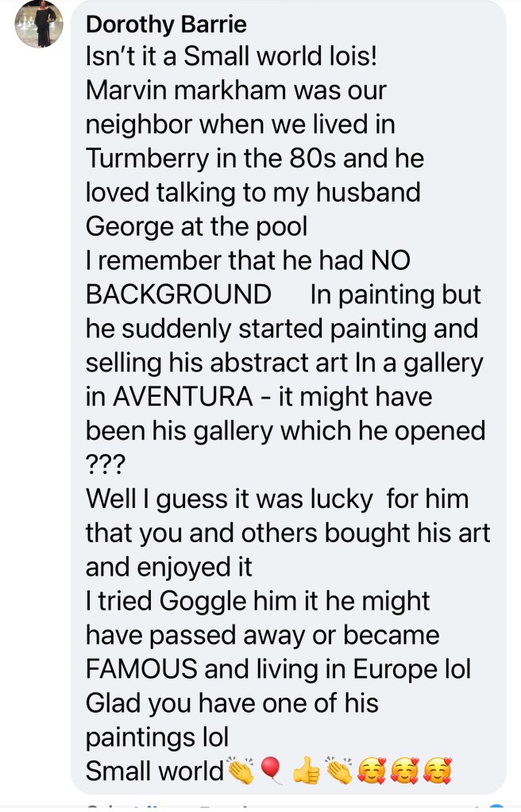Click the final "Small world" text
Screen dimensions: 521x812
tap(155, 770)
